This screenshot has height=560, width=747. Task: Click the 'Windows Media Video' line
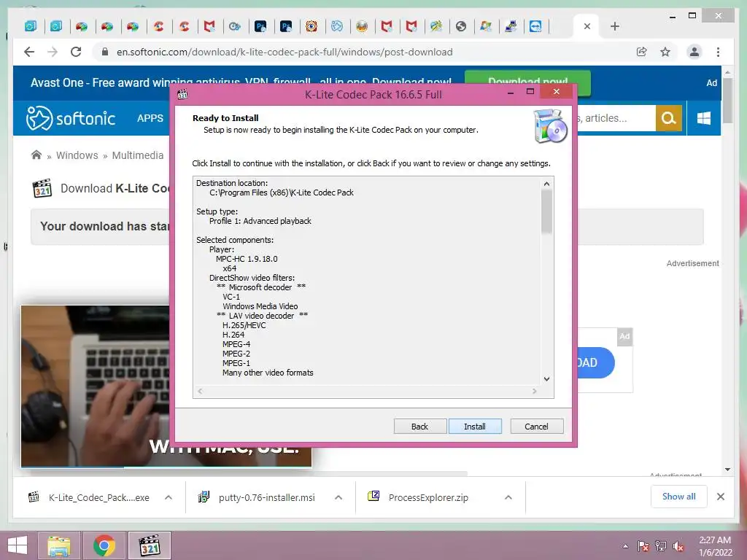click(x=260, y=306)
